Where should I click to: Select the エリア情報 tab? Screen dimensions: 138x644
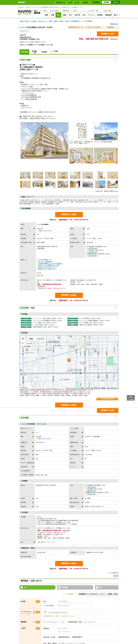[54, 51]
